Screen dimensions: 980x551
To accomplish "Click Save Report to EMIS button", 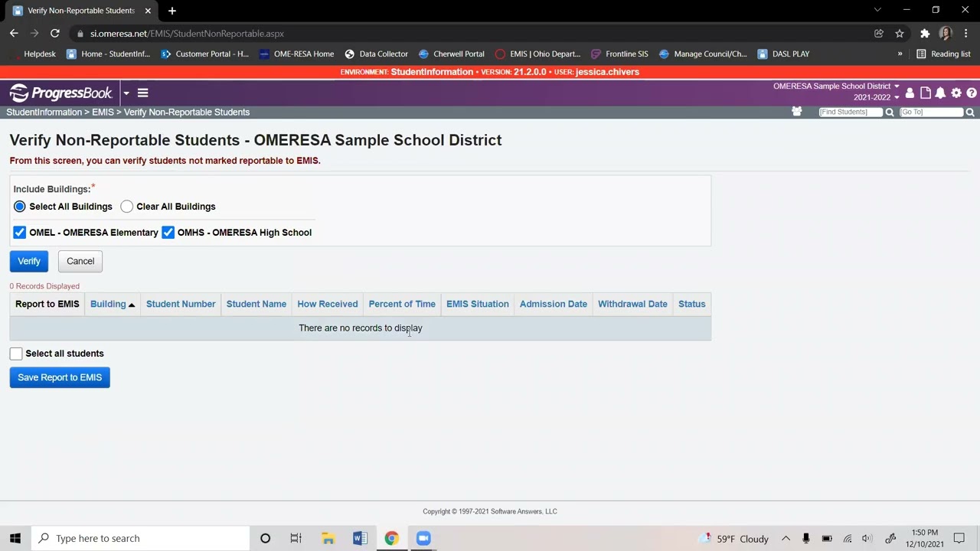I will tap(60, 377).
